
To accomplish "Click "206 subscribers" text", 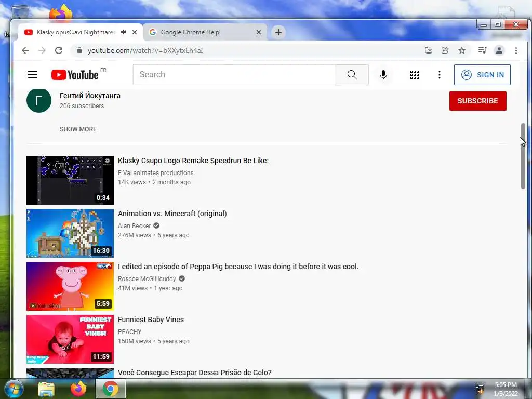I will [x=82, y=106].
